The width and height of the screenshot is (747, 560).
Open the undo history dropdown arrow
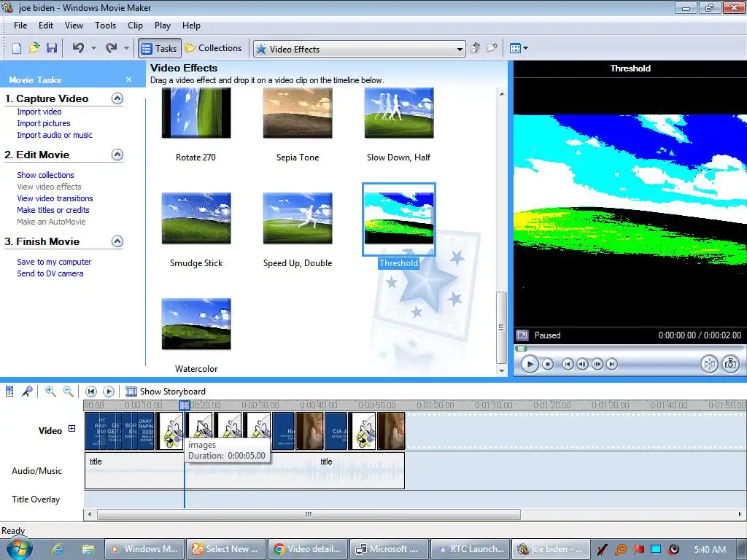pyautogui.click(x=93, y=48)
